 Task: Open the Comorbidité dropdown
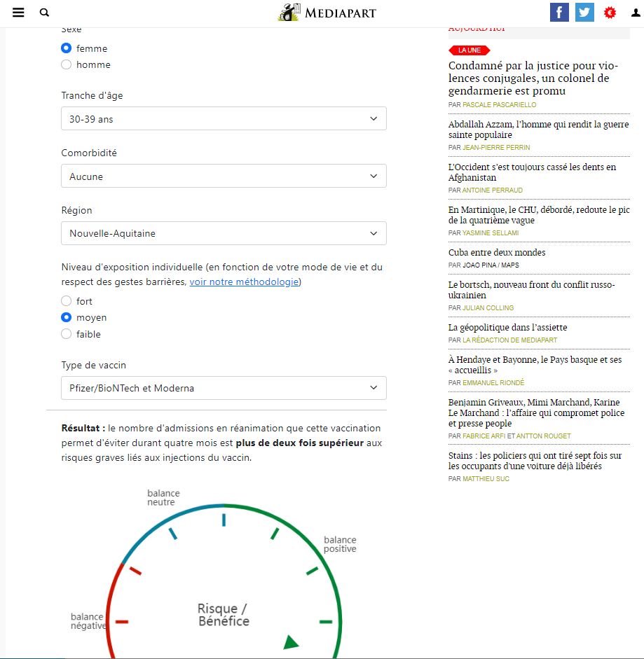pyautogui.click(x=224, y=176)
